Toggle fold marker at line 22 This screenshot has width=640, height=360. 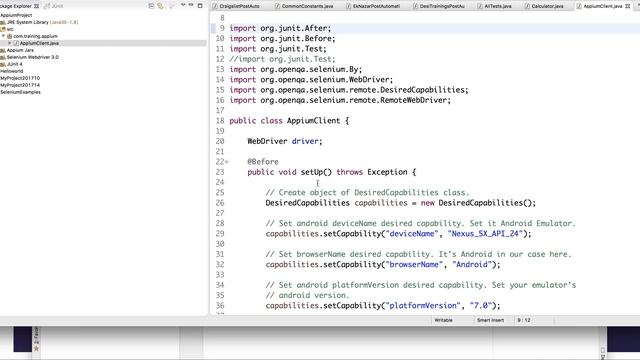[227, 162]
